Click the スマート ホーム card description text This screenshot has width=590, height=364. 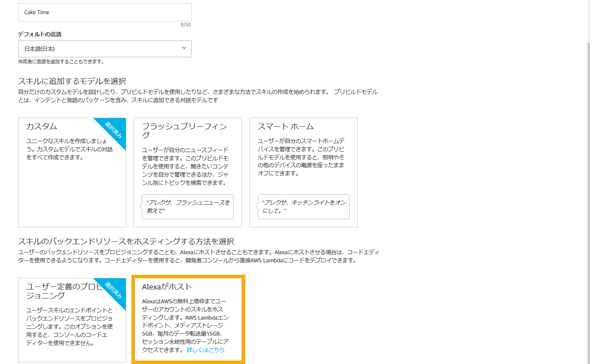301,157
